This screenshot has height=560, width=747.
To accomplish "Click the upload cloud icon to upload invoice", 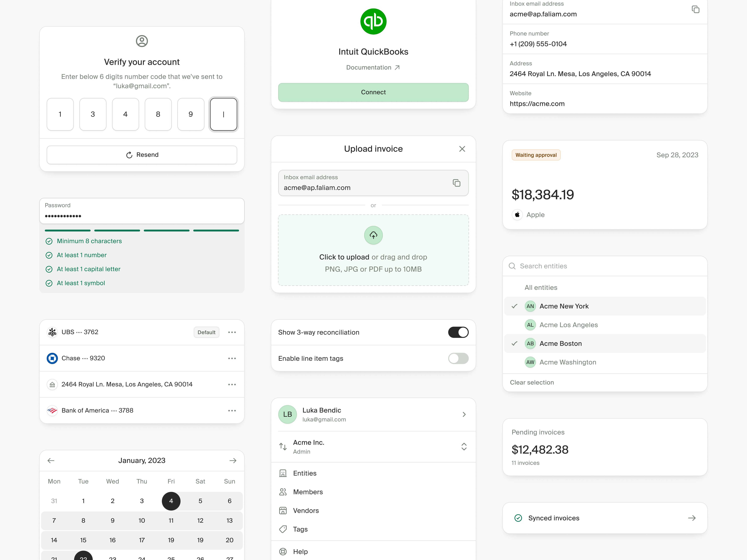I will pyautogui.click(x=373, y=235).
